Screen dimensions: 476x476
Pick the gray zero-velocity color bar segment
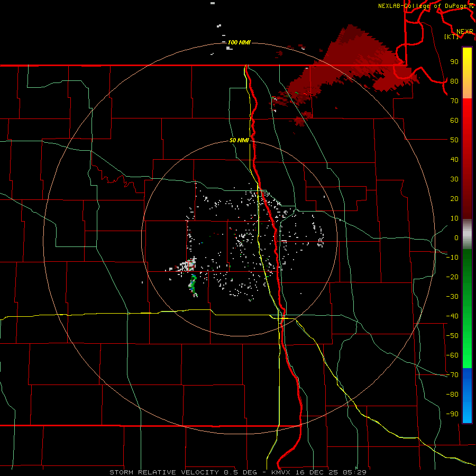[x=467, y=234]
